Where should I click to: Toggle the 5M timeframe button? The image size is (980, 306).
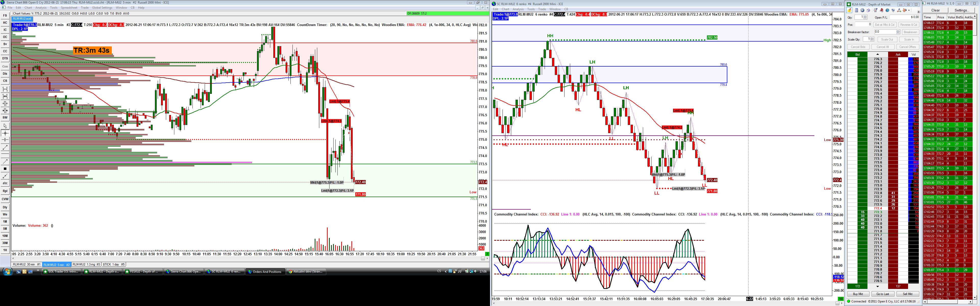[5, 228]
